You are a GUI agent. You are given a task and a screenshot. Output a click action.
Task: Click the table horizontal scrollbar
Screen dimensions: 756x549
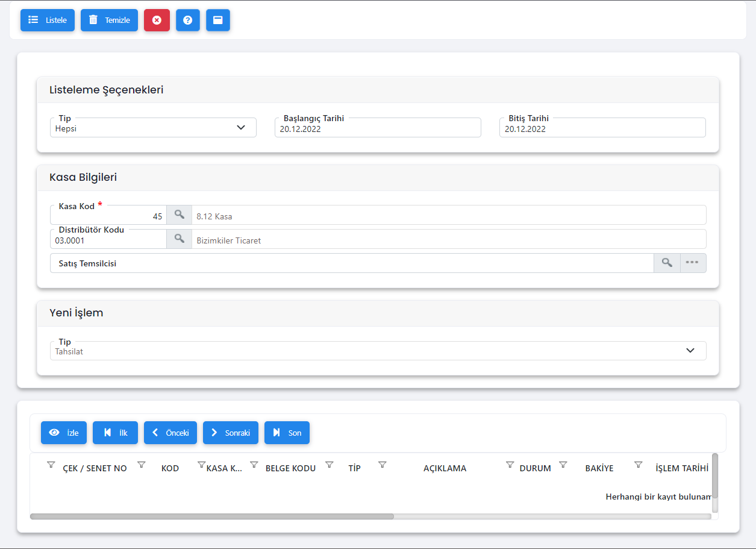click(212, 516)
